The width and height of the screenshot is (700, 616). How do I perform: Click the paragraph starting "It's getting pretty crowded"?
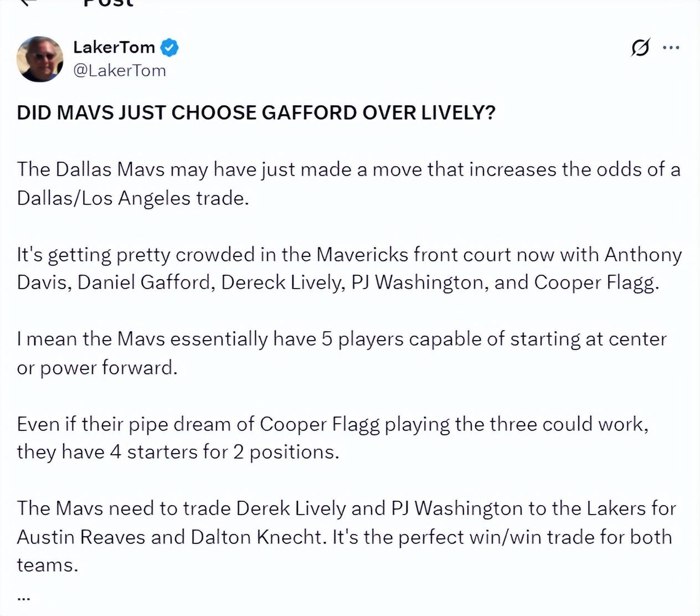(x=349, y=268)
